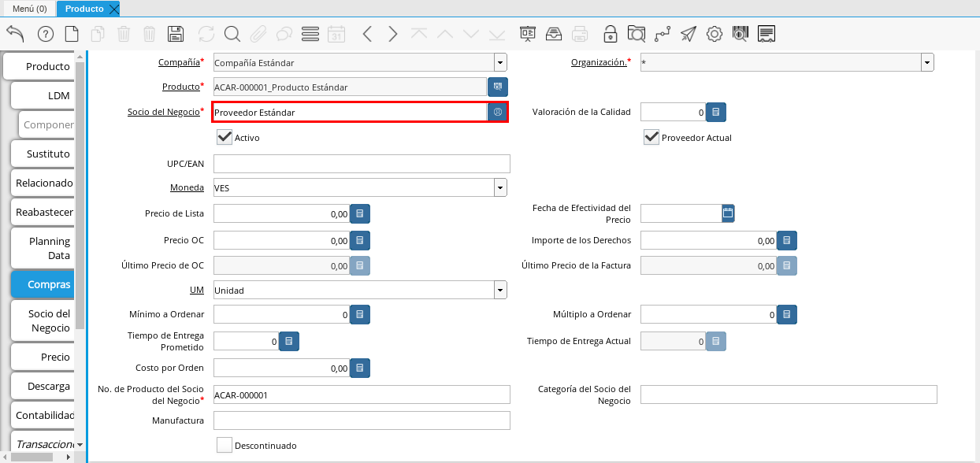Expand the UM Unidad dropdown
This screenshot has height=463, width=980.
coord(500,291)
